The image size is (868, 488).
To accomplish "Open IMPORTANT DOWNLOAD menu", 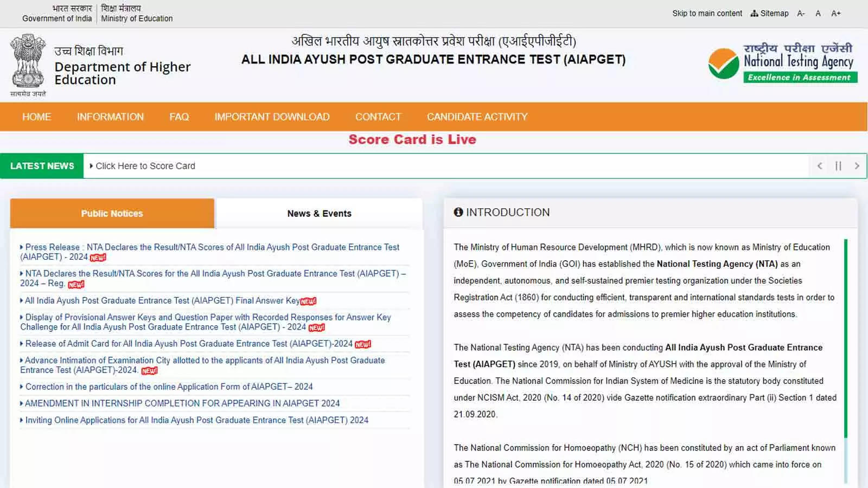I will click(x=272, y=117).
